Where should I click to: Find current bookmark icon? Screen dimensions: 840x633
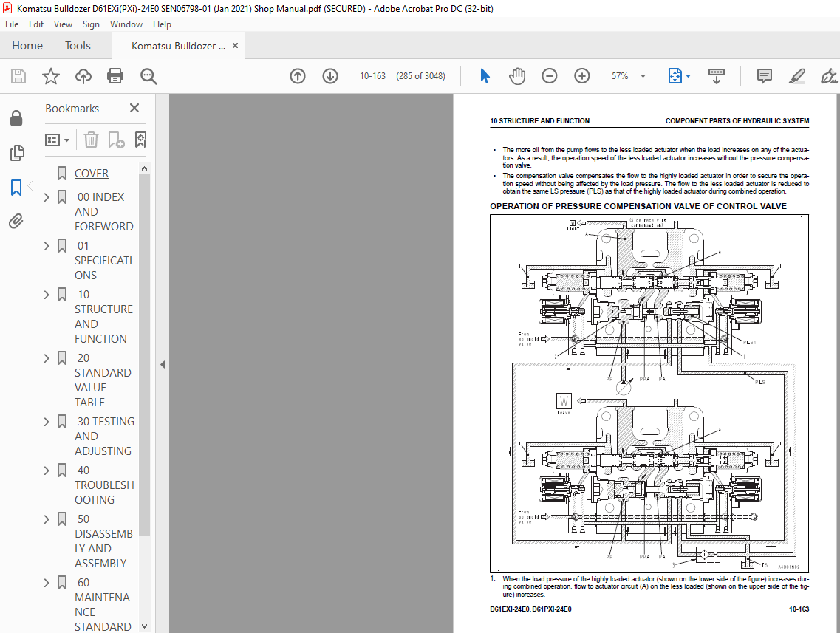(140, 140)
